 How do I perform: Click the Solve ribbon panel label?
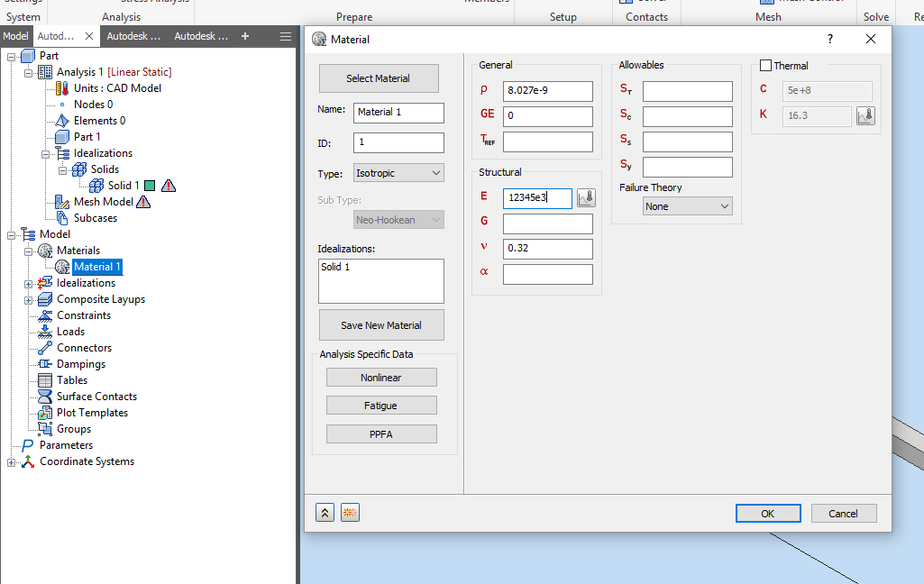coord(875,17)
